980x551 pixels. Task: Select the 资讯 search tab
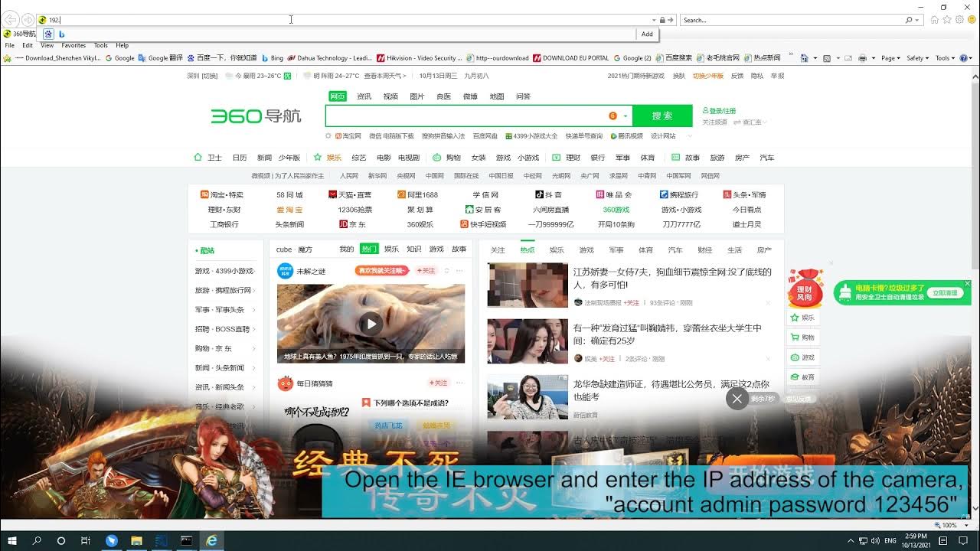pyautogui.click(x=364, y=96)
